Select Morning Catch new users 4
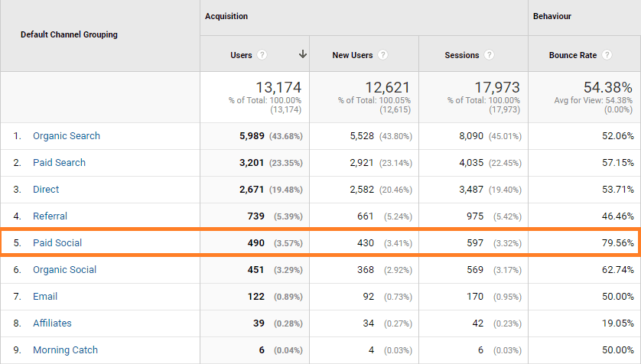Viewport: 641px width, 364px height. point(371,350)
